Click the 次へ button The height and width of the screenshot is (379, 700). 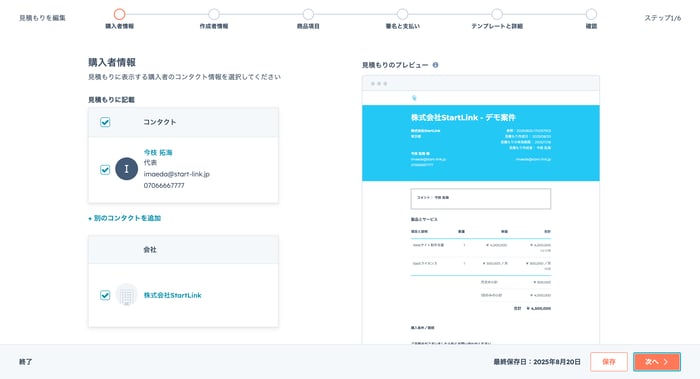[x=657, y=362]
